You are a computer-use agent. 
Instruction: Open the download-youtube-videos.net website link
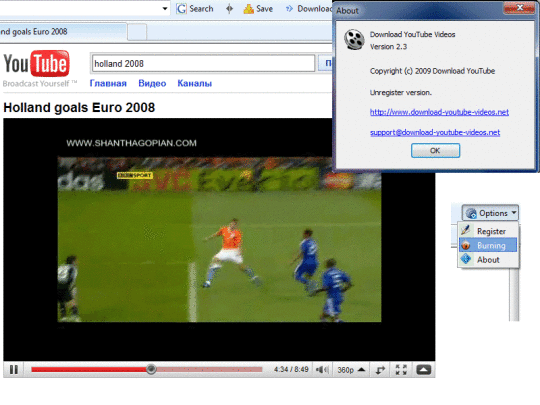tap(439, 112)
